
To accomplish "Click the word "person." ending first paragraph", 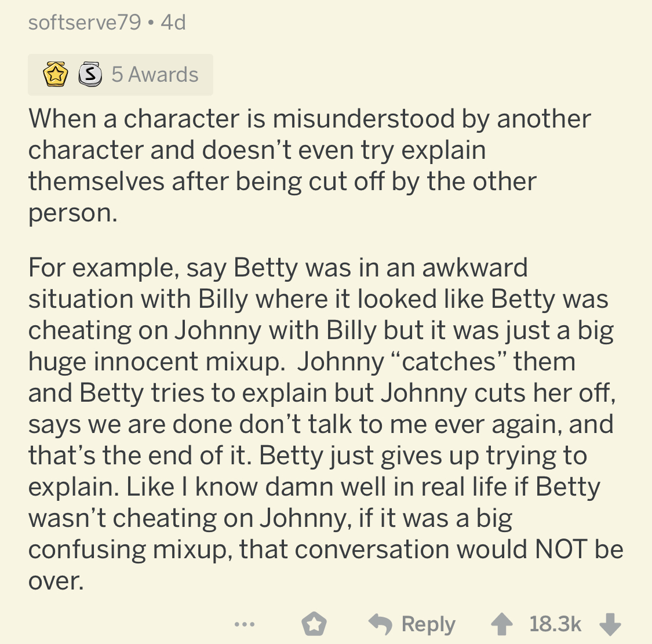I will click(73, 213).
